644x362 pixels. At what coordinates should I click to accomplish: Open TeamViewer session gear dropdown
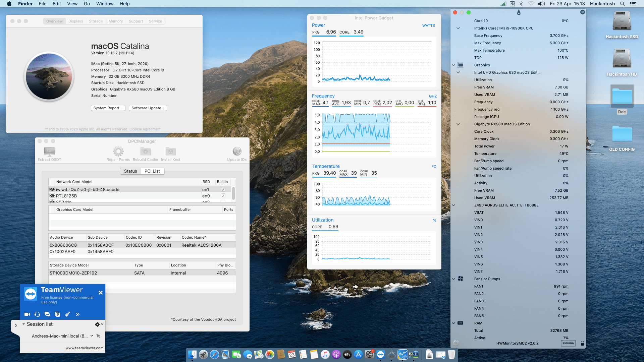tap(99, 324)
